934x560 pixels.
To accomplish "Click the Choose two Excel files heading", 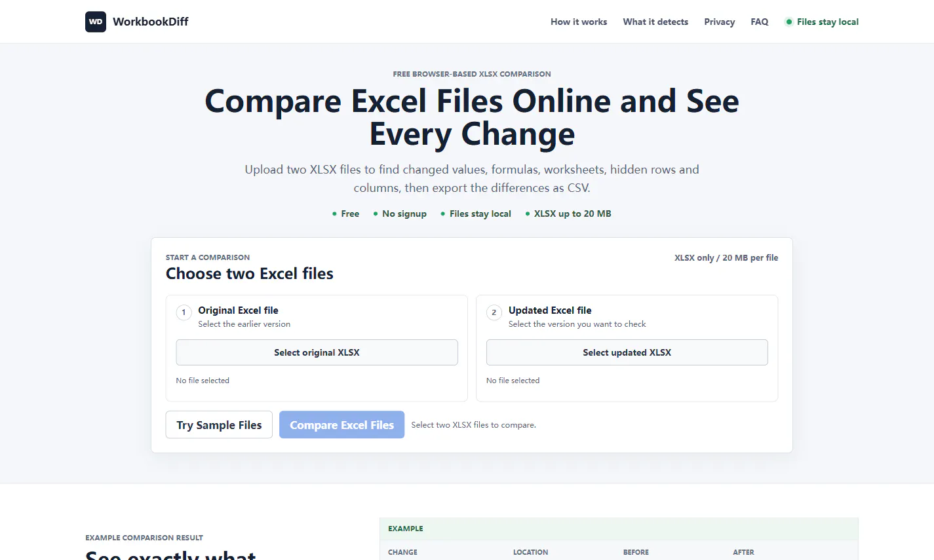I will (250, 274).
